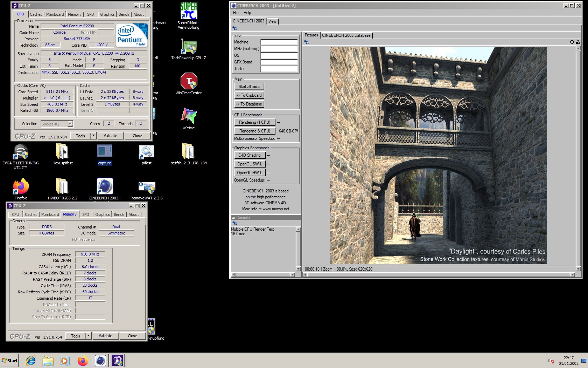Click Tools button in the top CPU-Z window
Screen dimensions: 588x368
(80, 136)
